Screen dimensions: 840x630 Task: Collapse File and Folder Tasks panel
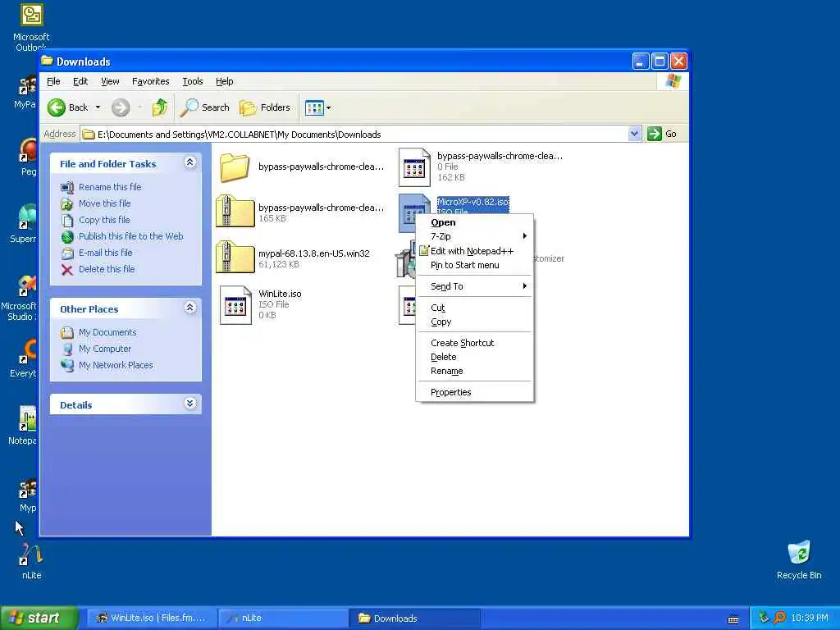(x=190, y=162)
